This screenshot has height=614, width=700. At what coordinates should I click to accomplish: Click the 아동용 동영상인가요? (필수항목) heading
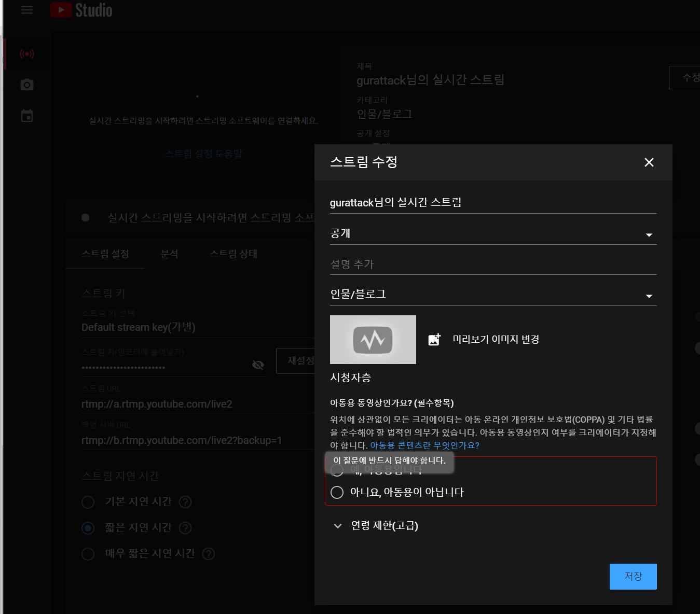[392, 403]
